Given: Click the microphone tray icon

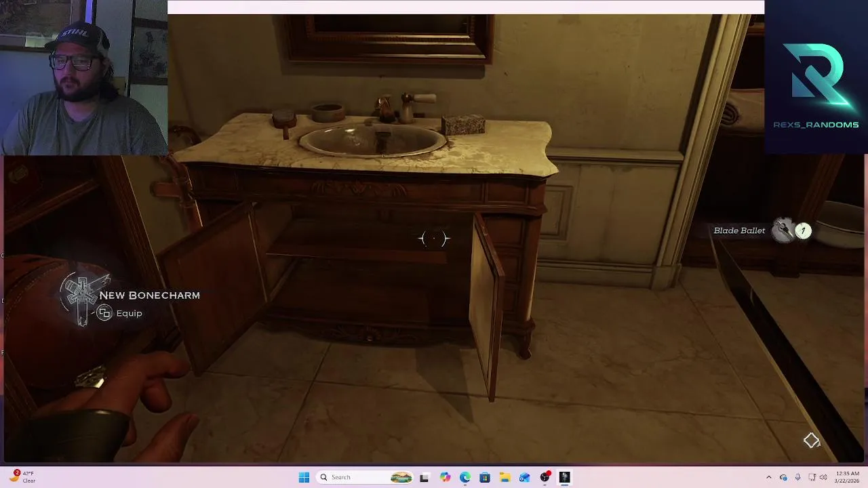Looking at the screenshot, I should point(797,477).
